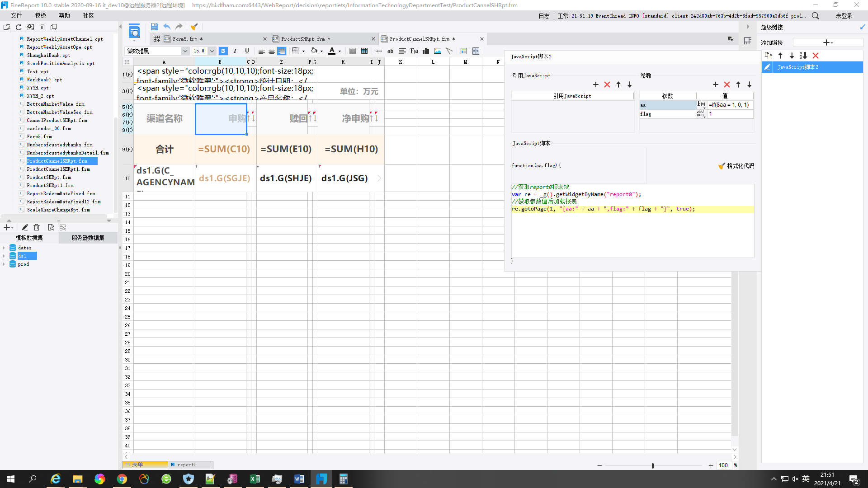Insert a chart via the toolbar
This screenshot has height=488, width=868.
[x=426, y=51]
